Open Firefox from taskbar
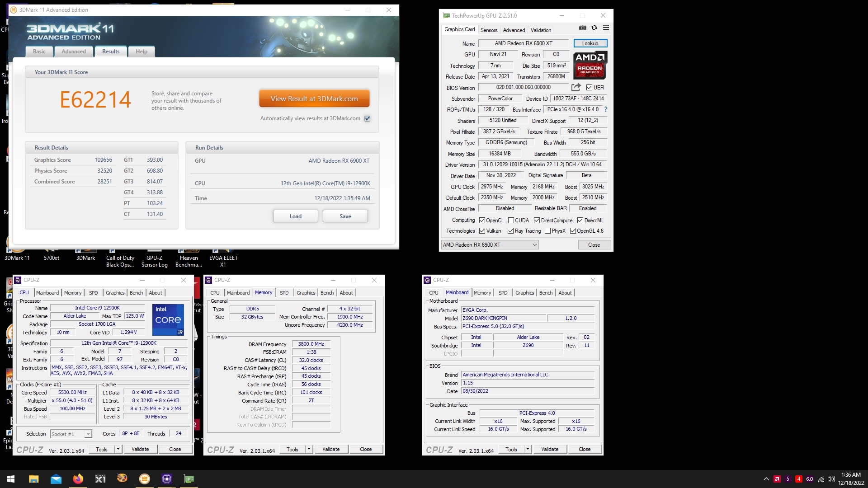Image resolution: width=868 pixels, height=488 pixels. pos(78,479)
